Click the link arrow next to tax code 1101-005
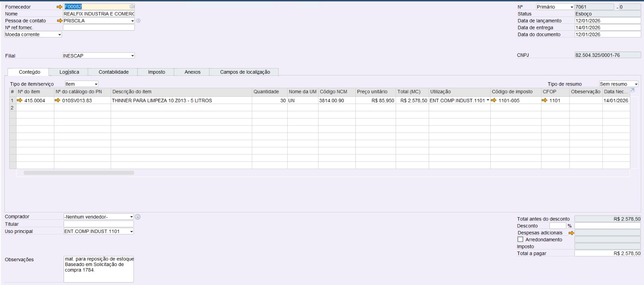Viewport: 644px width, 285px height. click(494, 100)
